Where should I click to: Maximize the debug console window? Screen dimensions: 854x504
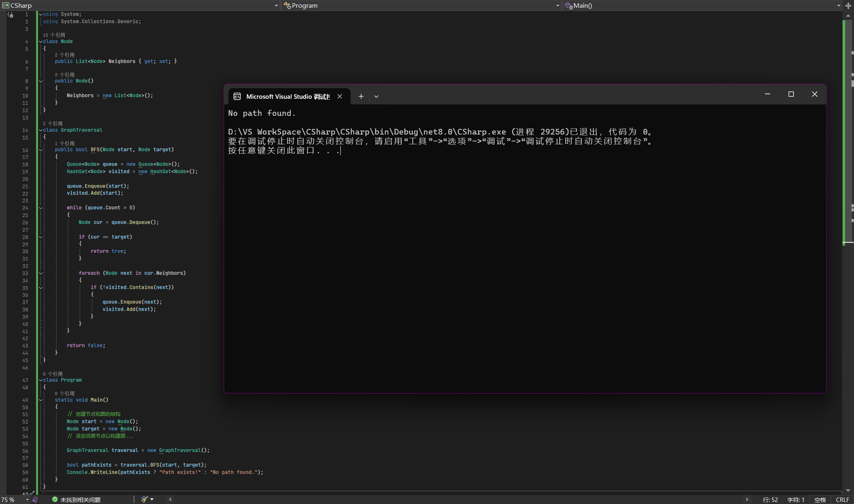pyautogui.click(x=791, y=94)
